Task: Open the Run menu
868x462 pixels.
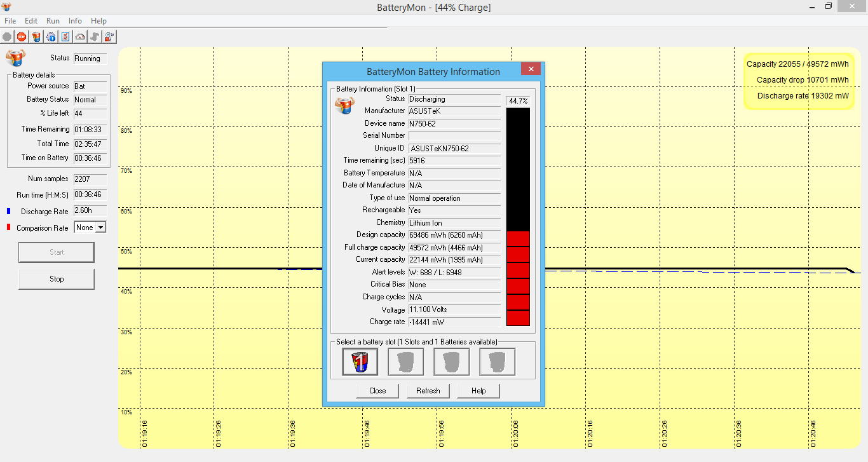Action: click(x=53, y=21)
